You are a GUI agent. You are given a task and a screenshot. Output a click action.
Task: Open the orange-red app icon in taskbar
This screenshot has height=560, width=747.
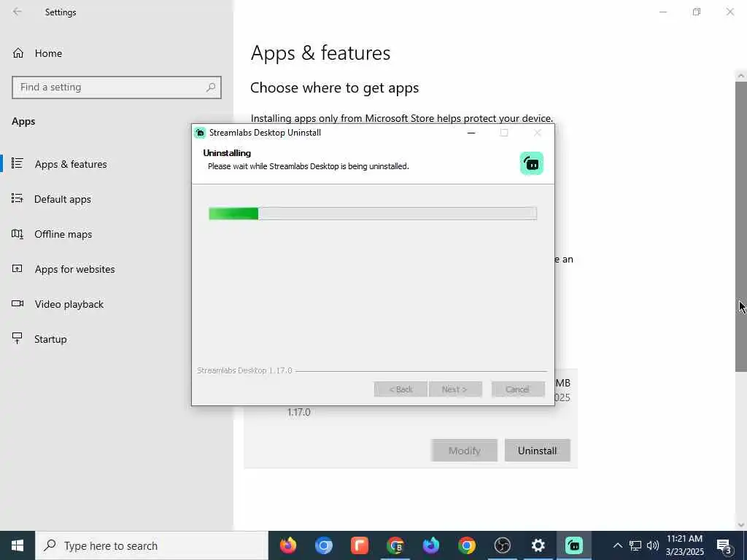coord(360,545)
